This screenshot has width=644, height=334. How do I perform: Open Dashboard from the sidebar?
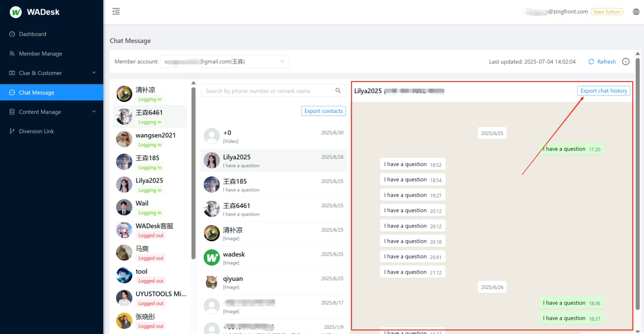[x=32, y=34]
